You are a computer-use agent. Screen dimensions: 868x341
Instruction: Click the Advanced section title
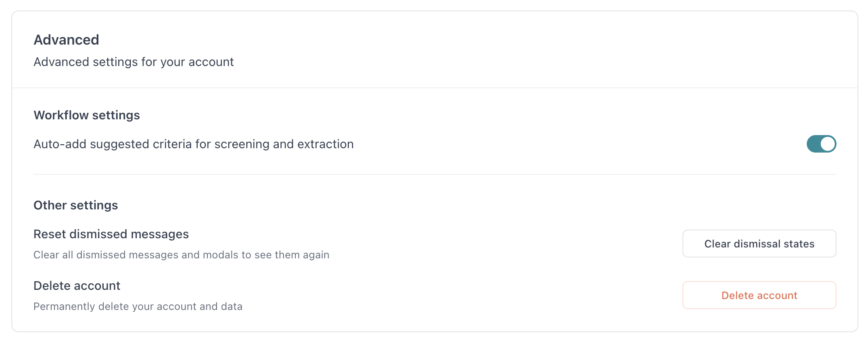click(66, 40)
